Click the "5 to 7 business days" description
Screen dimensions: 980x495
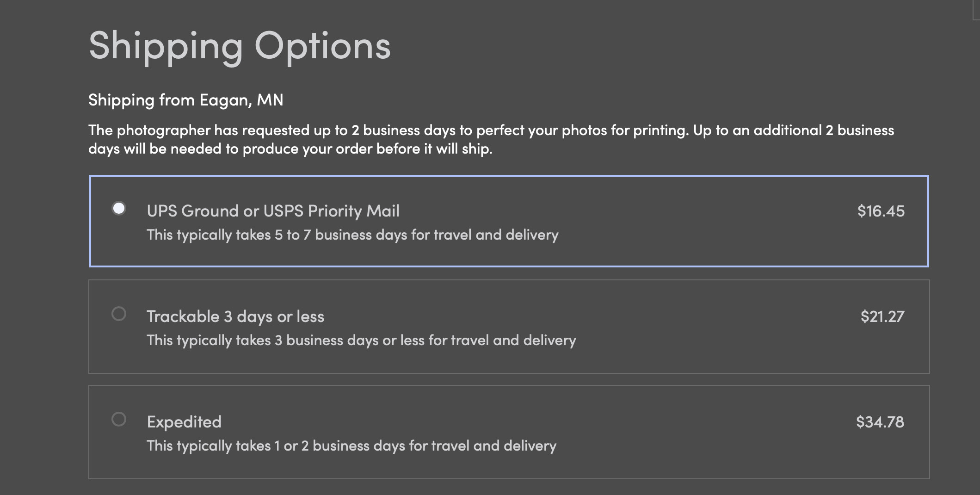pyautogui.click(x=352, y=235)
